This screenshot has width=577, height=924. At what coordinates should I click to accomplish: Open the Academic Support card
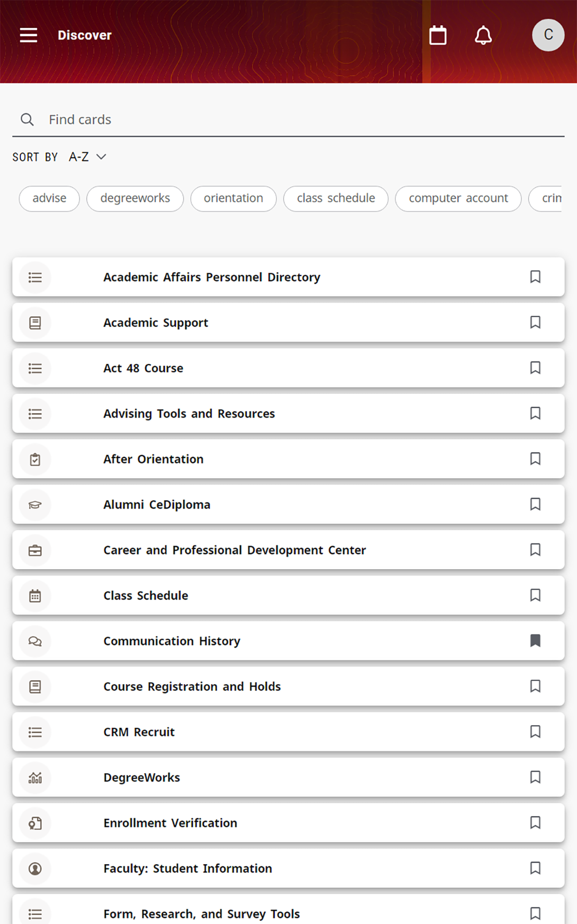tap(288, 323)
